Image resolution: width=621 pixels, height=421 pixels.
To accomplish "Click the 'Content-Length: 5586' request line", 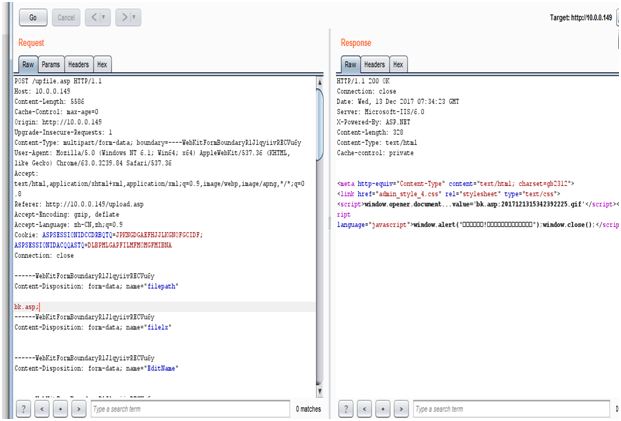I will [50, 101].
